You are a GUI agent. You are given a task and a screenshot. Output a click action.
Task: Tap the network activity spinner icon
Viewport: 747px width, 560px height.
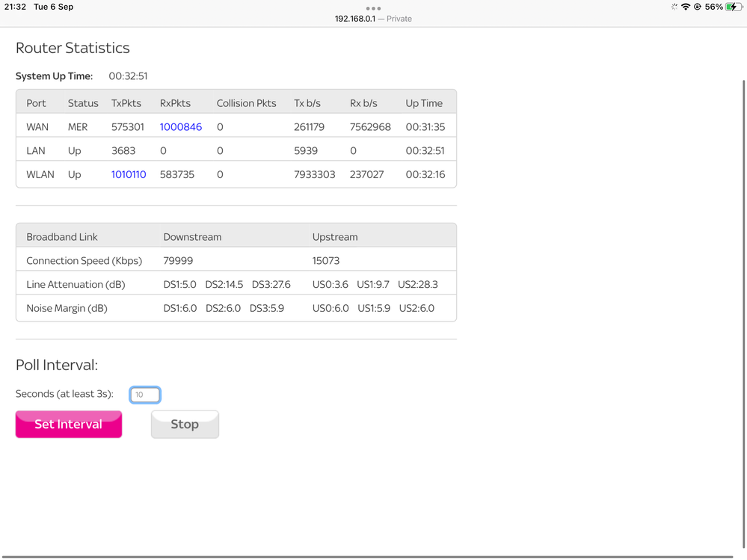[x=674, y=7]
